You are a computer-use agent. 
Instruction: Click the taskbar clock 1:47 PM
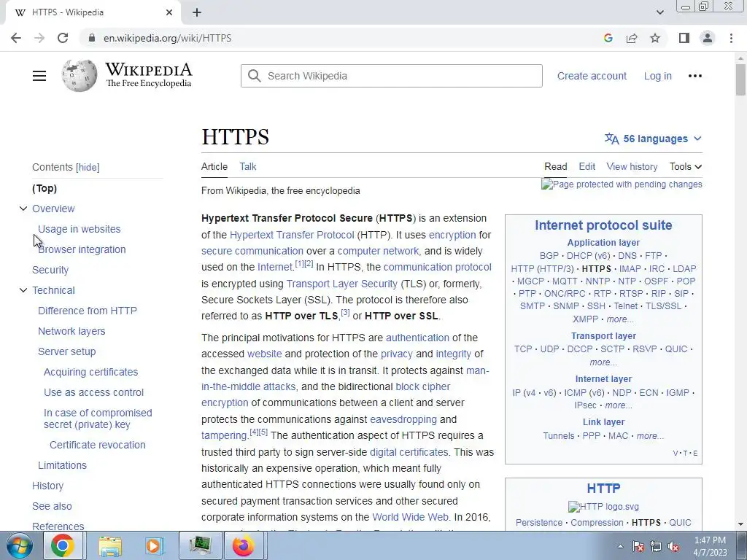pyautogui.click(x=710, y=540)
